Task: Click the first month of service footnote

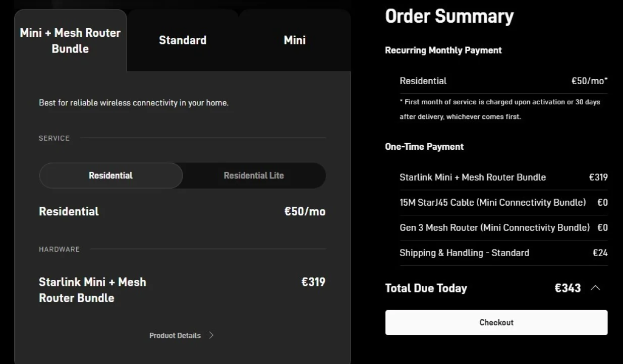Action: coord(499,109)
